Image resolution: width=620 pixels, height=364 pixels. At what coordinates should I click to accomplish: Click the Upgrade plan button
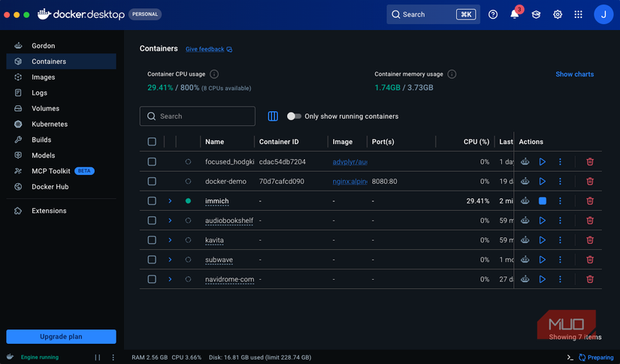pos(62,337)
